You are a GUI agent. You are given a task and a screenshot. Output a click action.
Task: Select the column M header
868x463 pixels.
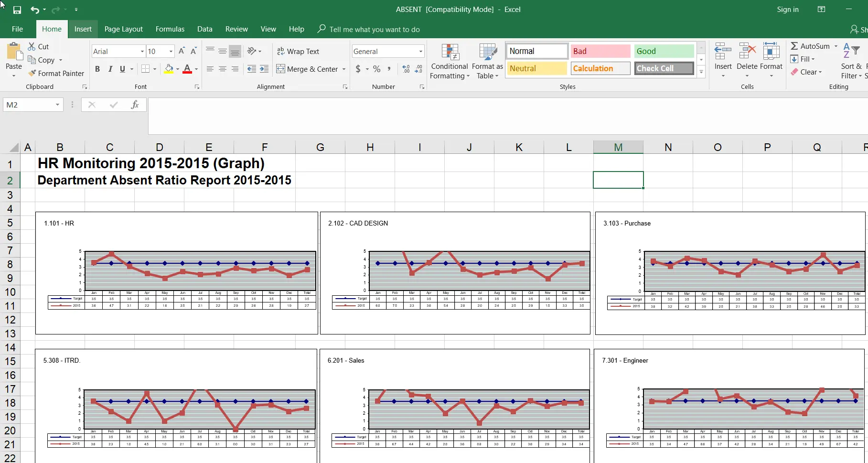point(618,147)
